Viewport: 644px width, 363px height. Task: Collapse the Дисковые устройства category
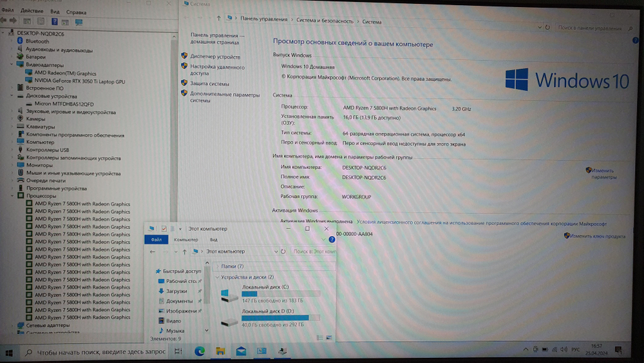coord(12,96)
